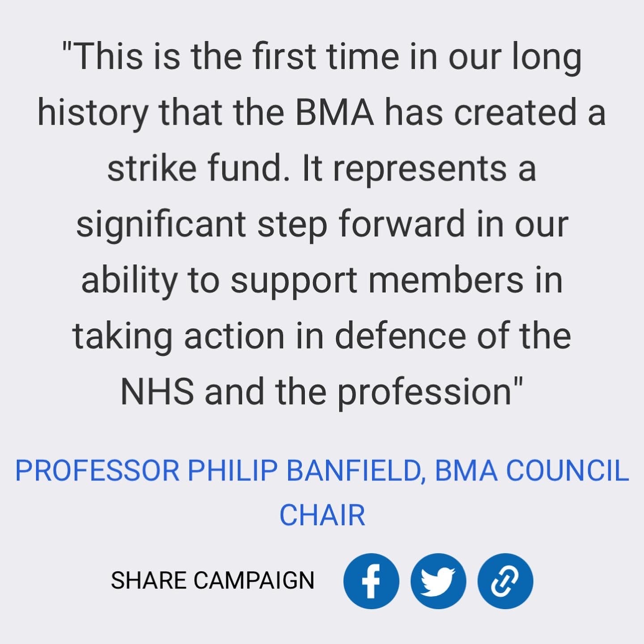Click the quote's first line starting "This is"

click(x=322, y=57)
